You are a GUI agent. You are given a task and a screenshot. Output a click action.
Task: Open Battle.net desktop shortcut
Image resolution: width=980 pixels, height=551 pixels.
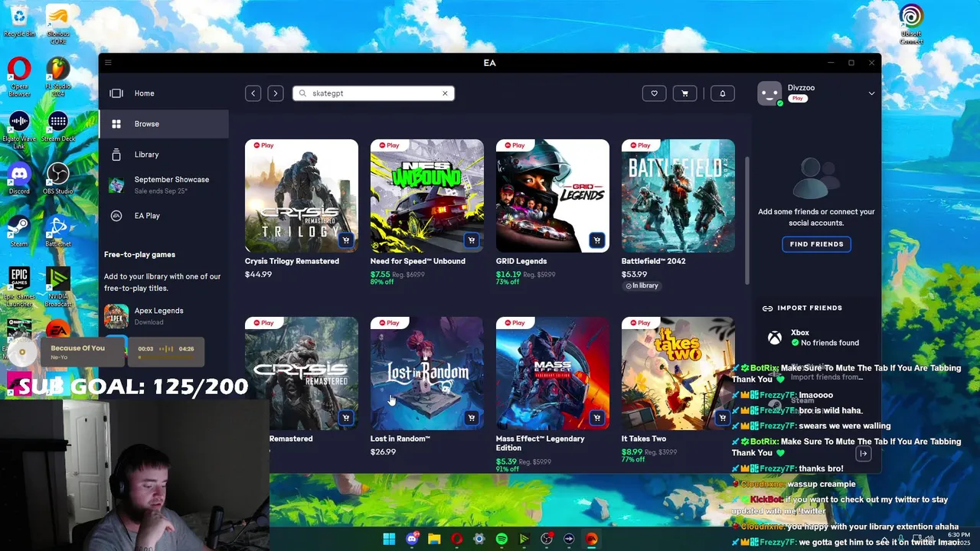(x=58, y=232)
